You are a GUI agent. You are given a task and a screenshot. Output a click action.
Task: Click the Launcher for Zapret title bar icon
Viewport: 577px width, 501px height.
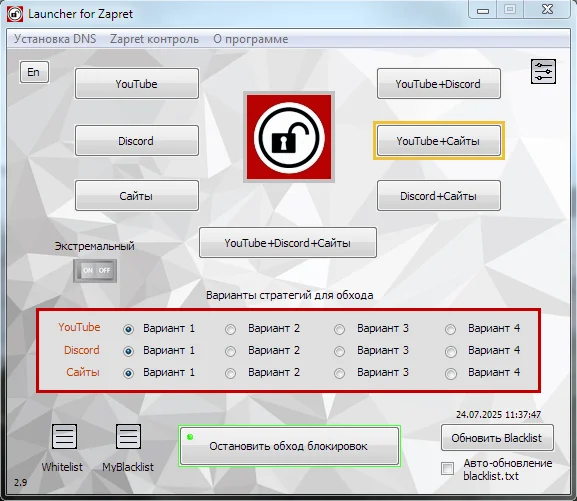click(x=15, y=14)
